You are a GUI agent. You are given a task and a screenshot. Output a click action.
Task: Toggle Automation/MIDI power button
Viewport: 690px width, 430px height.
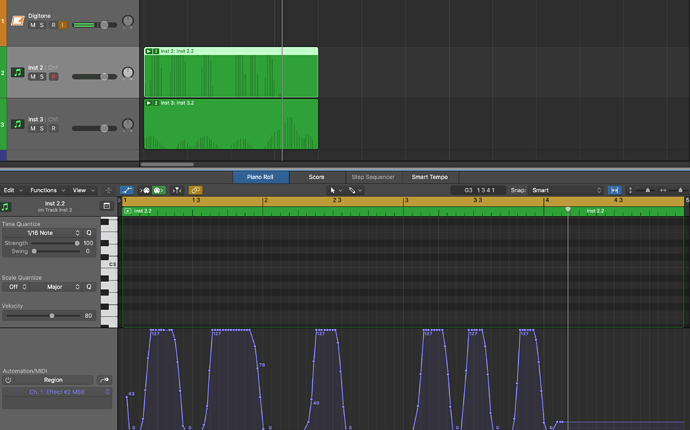[x=8, y=380]
